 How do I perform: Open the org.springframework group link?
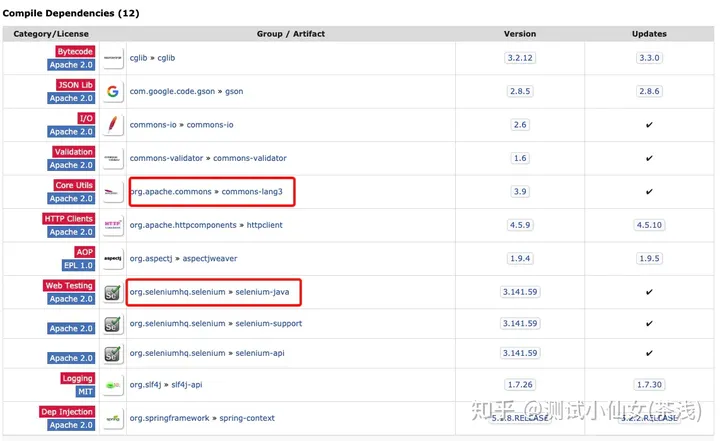(x=169, y=418)
